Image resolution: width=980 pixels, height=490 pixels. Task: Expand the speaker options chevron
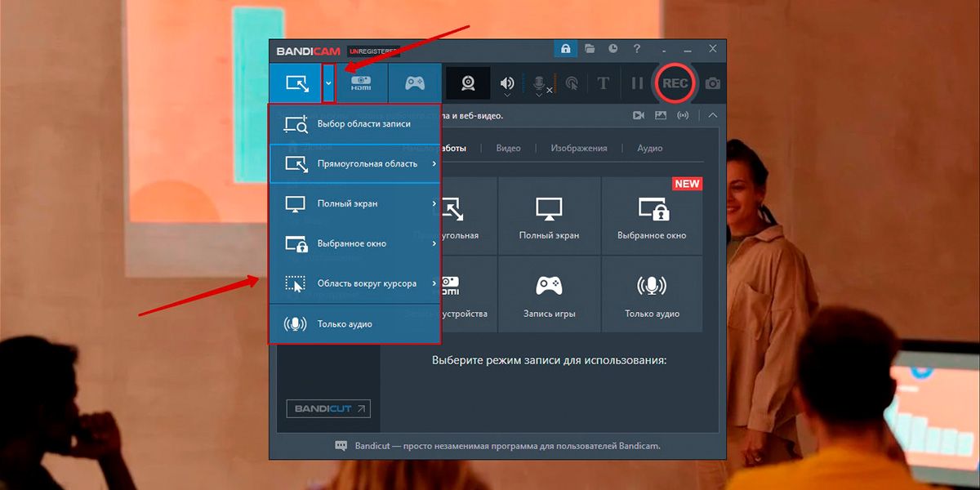508,94
